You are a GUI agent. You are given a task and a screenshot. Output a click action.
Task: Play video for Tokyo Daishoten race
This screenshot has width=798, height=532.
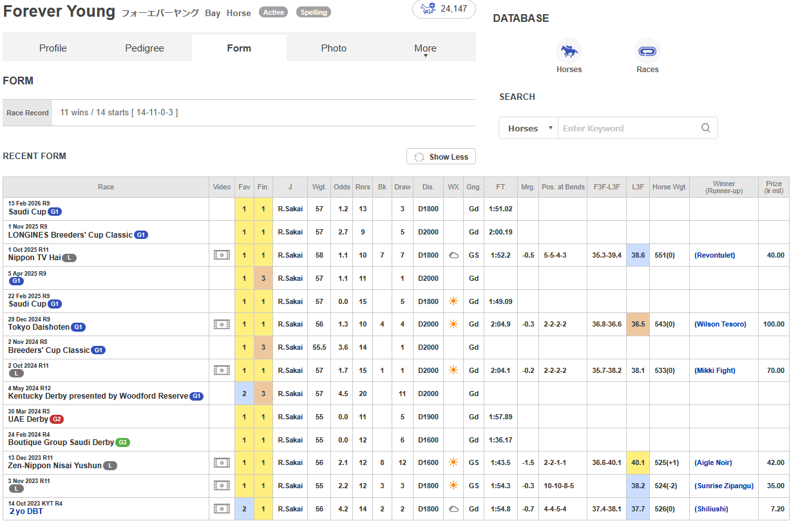222,324
